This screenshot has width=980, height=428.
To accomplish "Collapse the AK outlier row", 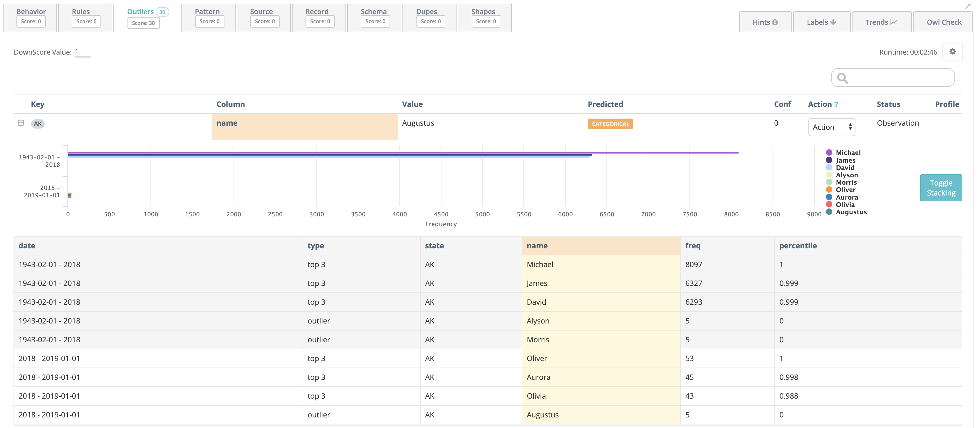I will click(21, 123).
